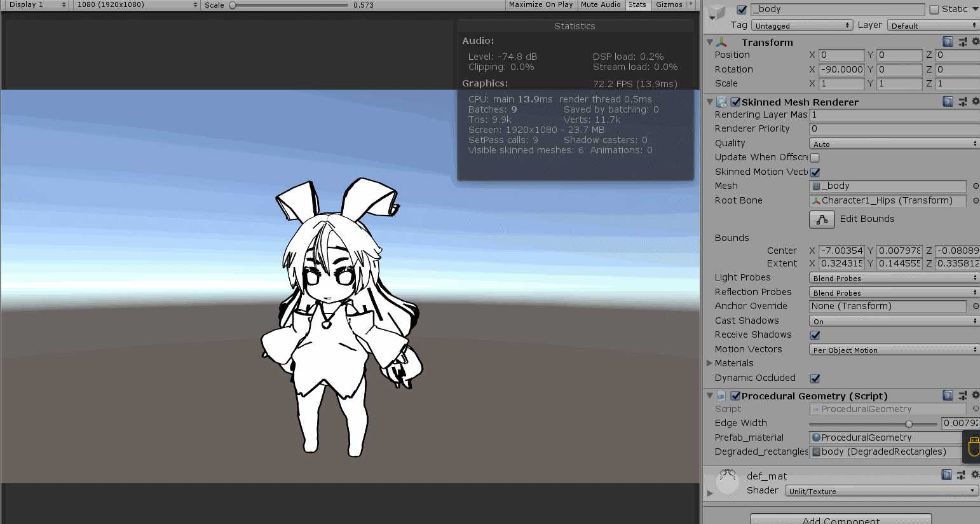Click the Transform axes icon
Viewport: 980px width, 524px height.
pyautogui.click(x=722, y=42)
